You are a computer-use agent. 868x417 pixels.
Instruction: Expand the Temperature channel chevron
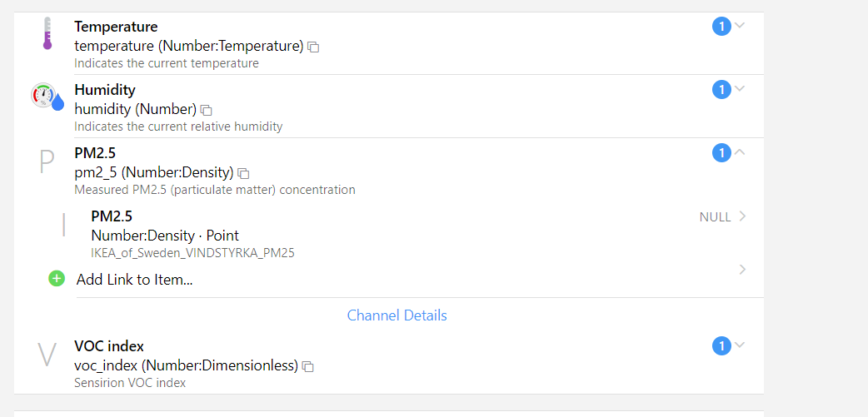coord(740,25)
